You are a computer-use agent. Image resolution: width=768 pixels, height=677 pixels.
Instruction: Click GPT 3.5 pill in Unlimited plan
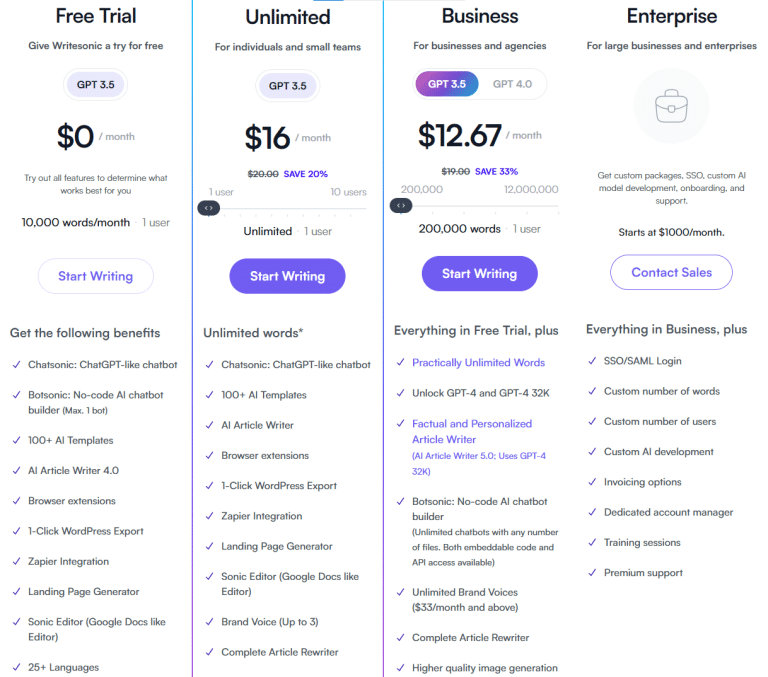288,86
